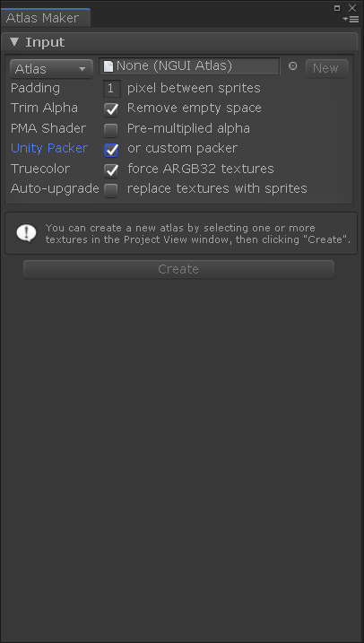Open the object picker circle for NGUI Atlas
The width and height of the screenshot is (364, 643).
coord(292,66)
